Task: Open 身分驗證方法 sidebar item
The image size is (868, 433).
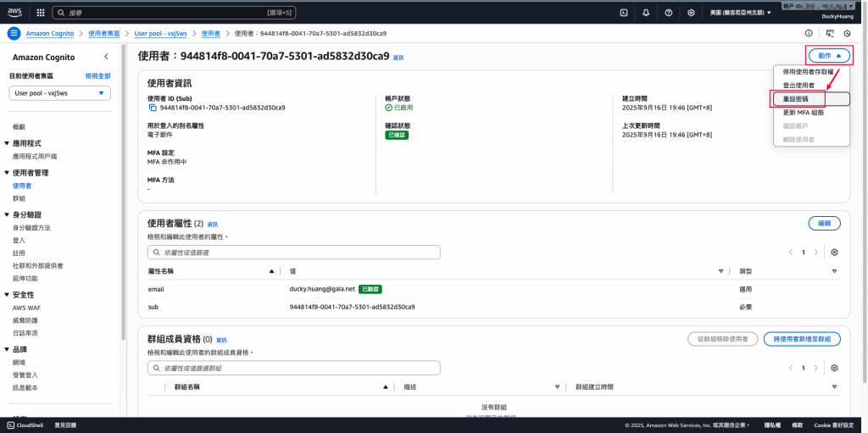Action: [31, 228]
